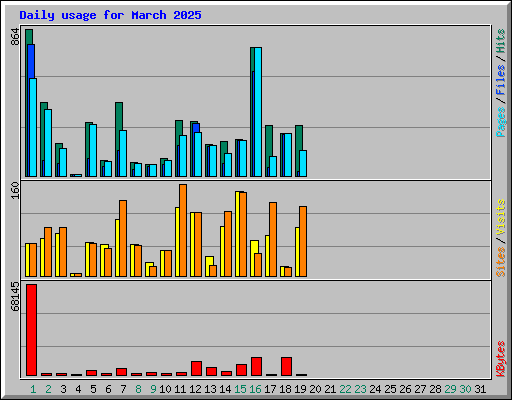Click the tall red KBytes bar for day 1
Image resolution: width=512 pixels, height=400 pixels.
(x=32, y=330)
